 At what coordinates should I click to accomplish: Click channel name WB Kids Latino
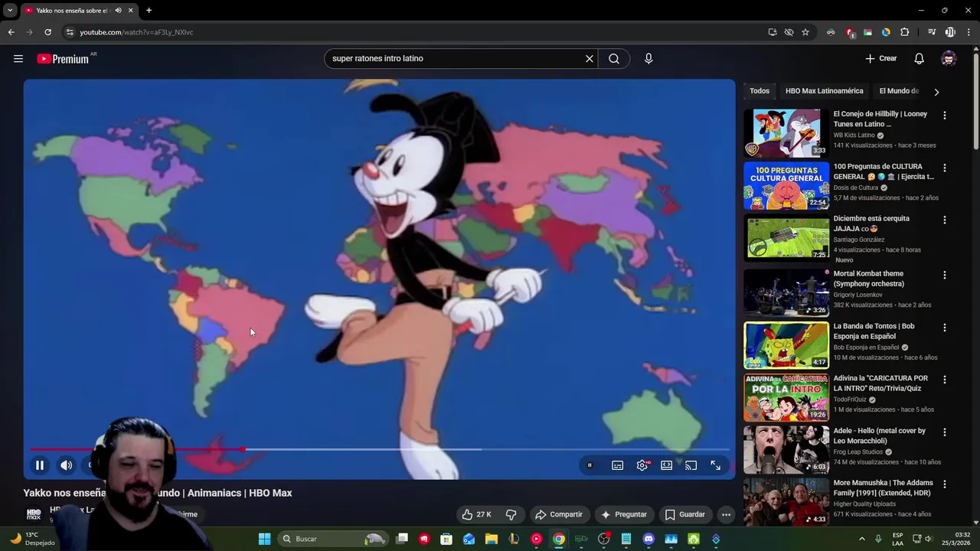pos(854,135)
